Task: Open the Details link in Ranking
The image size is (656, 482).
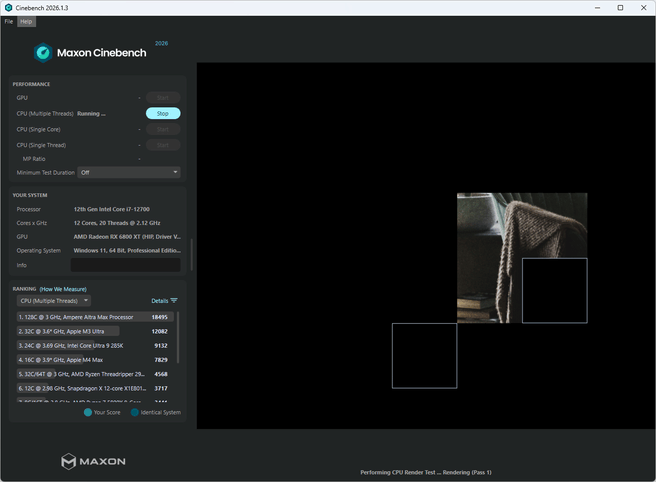Action: pyautogui.click(x=159, y=301)
